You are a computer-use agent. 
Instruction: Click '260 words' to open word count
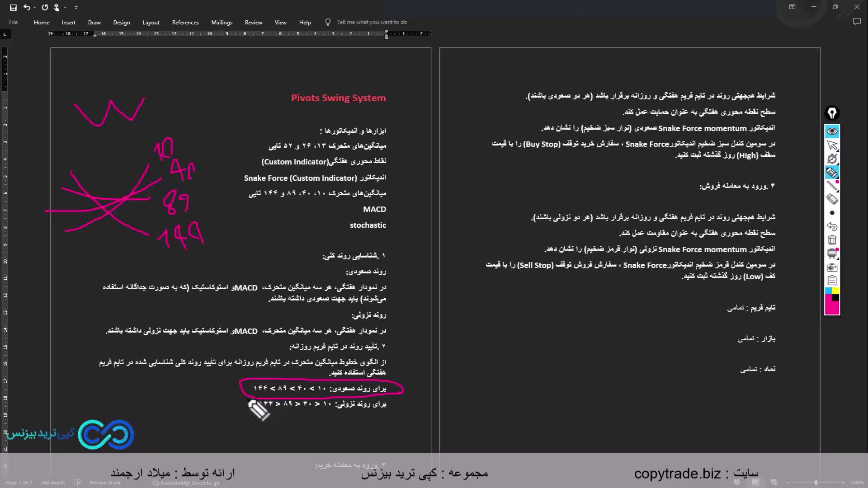point(52,483)
